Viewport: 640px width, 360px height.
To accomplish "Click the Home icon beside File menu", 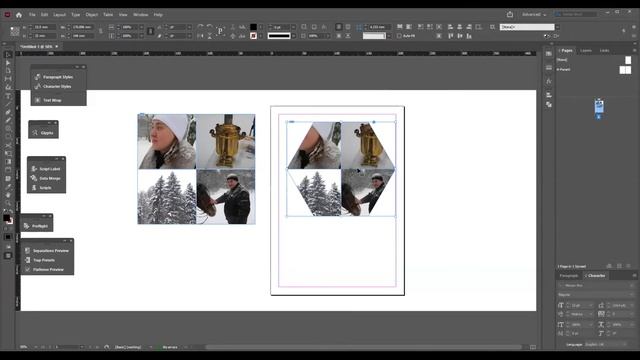I will (19, 15).
